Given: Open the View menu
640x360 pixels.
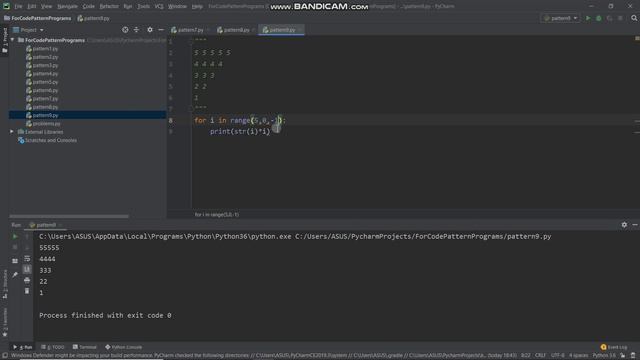Looking at the screenshot, I should pos(47,7).
